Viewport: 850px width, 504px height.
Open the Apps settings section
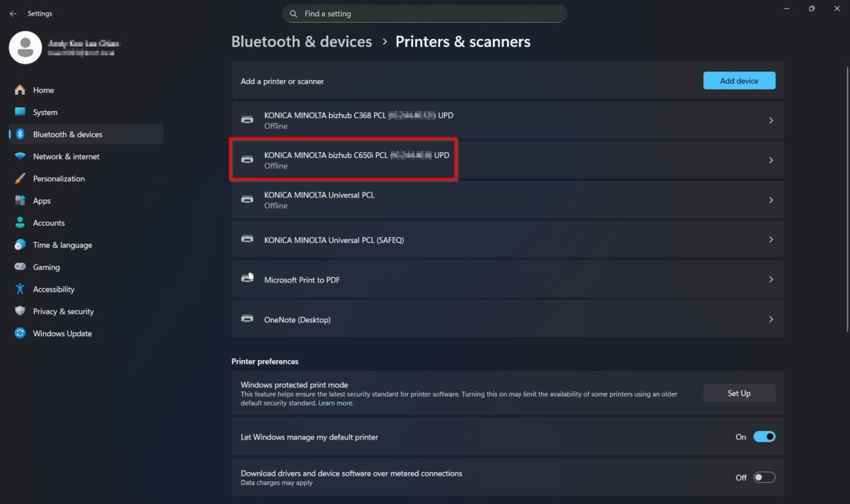point(42,201)
